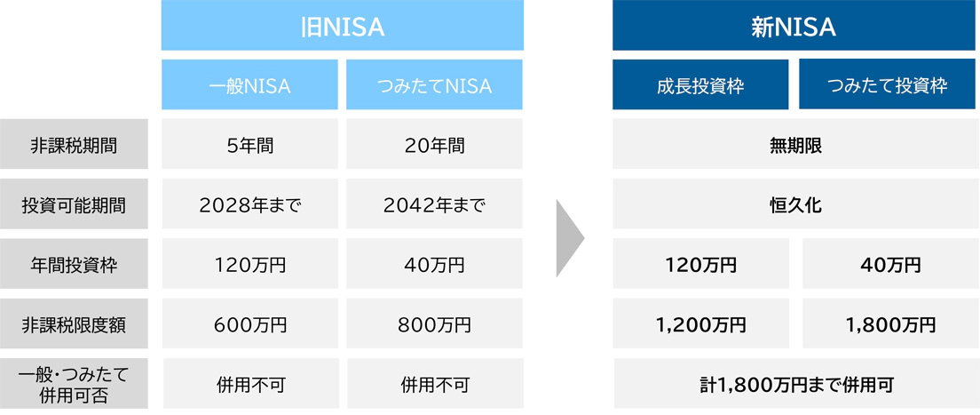Viewport: 980px width, 415px height.
Task: Select the 2028年まで cell
Action: [249, 205]
